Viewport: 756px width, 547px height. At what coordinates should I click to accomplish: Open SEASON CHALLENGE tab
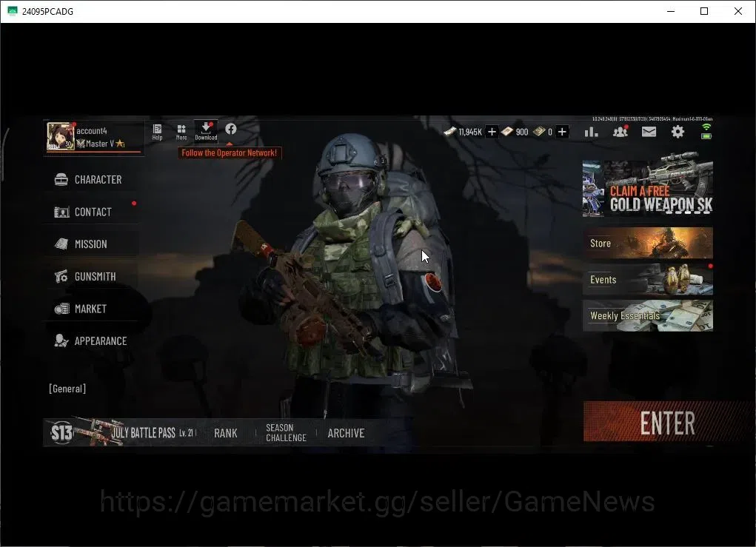pyautogui.click(x=286, y=433)
